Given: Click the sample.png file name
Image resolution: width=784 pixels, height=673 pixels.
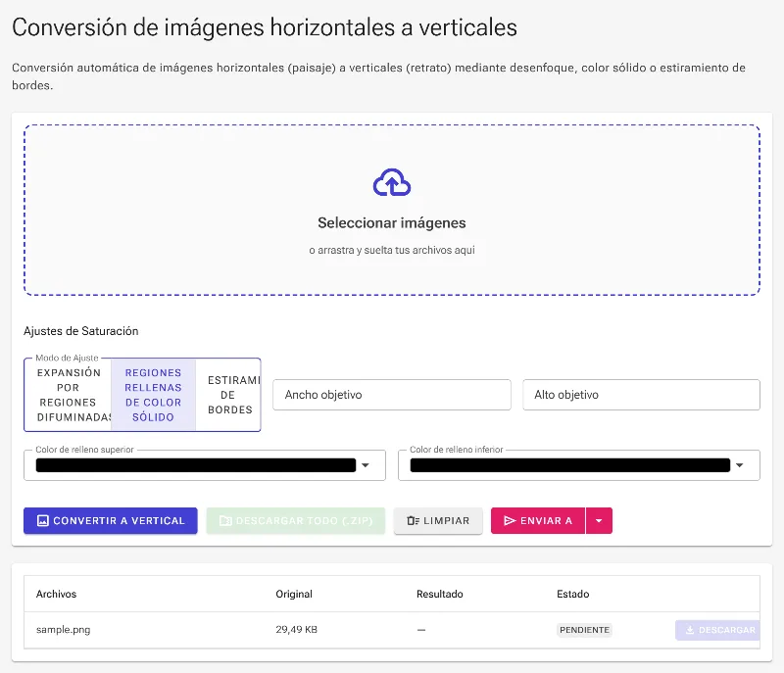Looking at the screenshot, I should point(63,630).
